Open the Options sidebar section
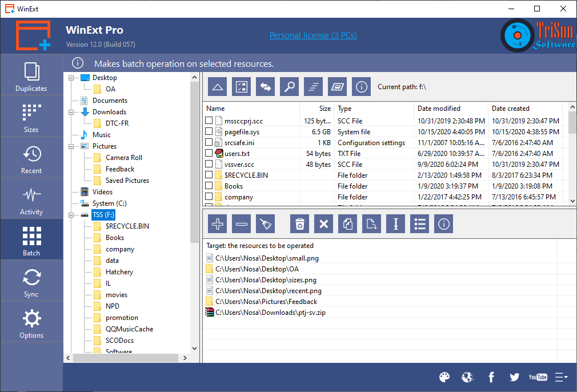577x392 pixels. pyautogui.click(x=31, y=322)
